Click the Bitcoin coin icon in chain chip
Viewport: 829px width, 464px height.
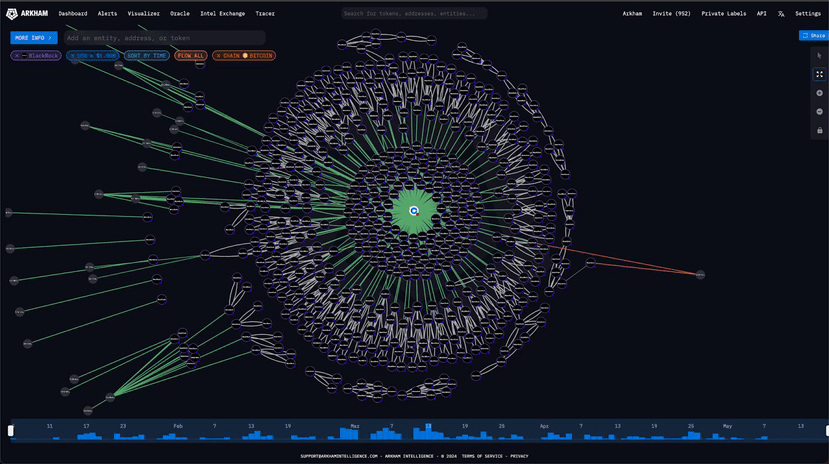245,55
